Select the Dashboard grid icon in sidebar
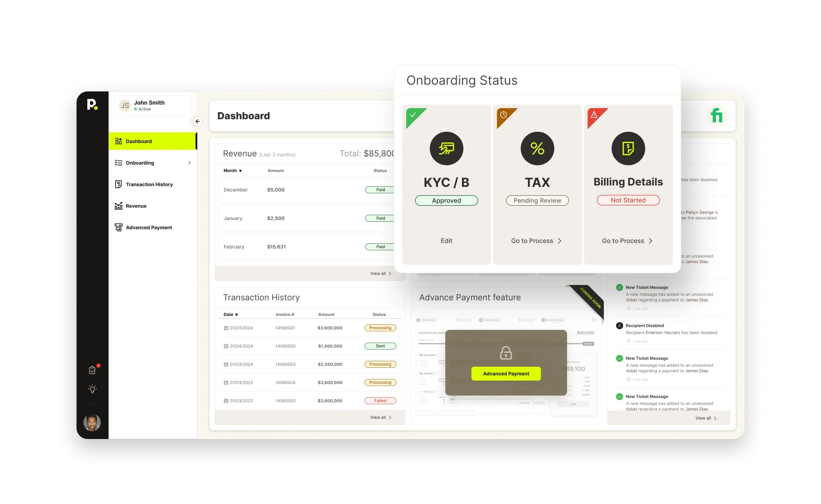This screenshot has height=504, width=821. pos(119,141)
